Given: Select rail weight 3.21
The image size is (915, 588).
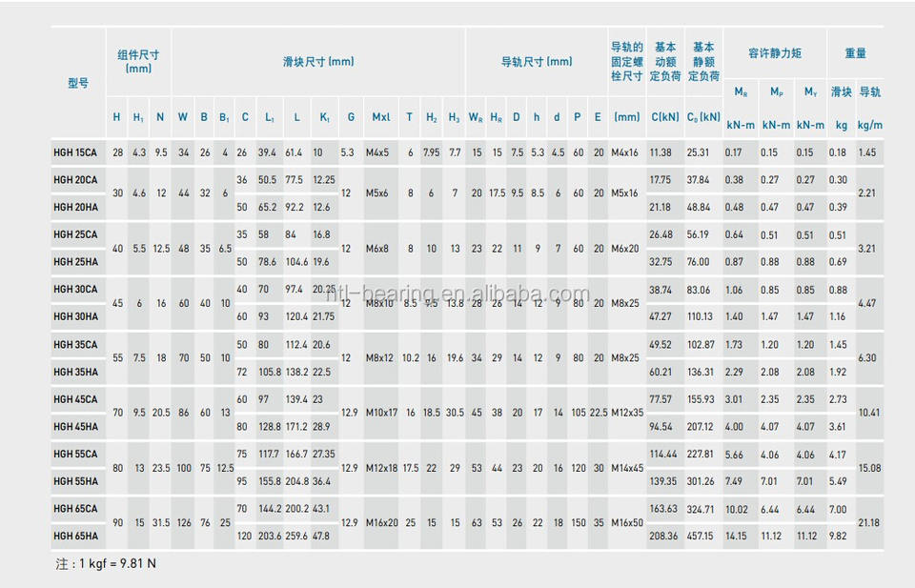Looking at the screenshot, I should [x=867, y=249].
